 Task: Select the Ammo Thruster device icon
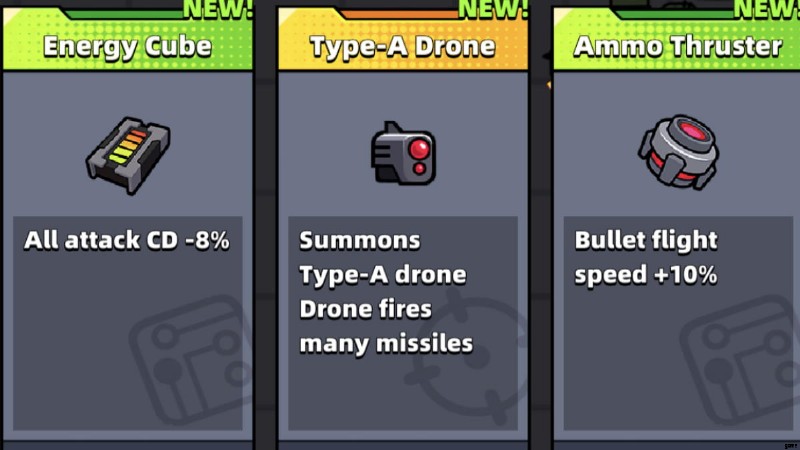679,152
